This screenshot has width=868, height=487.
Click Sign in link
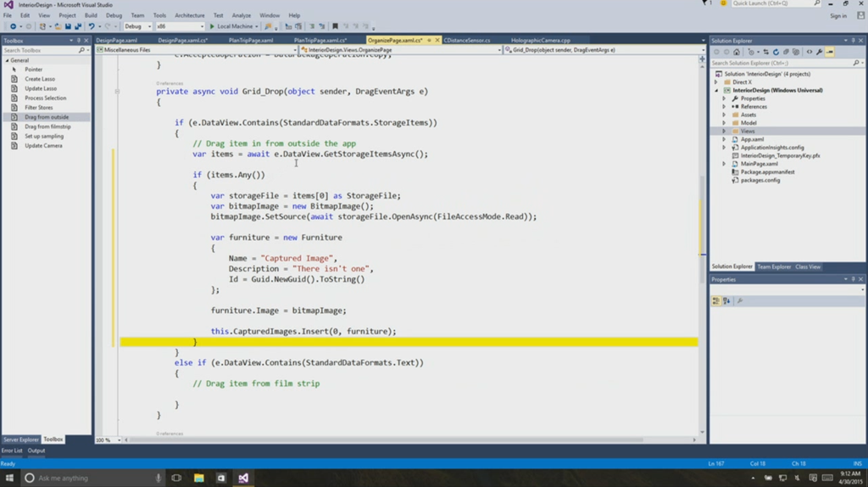838,16
